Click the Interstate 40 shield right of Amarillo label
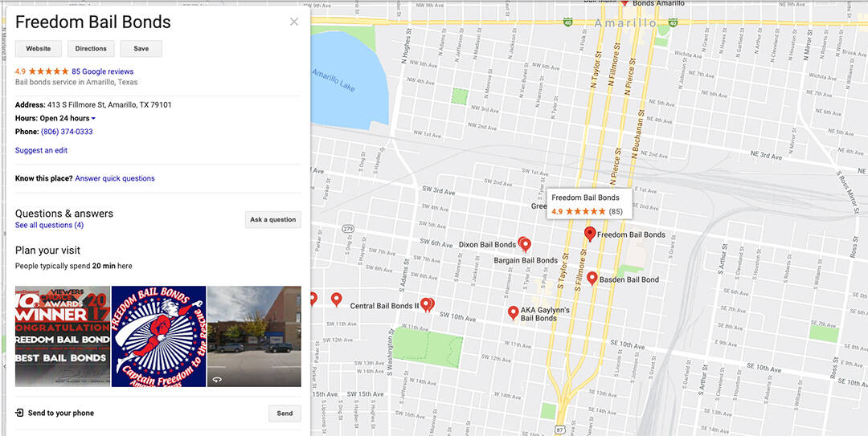The height and width of the screenshot is (436, 868). [673, 22]
